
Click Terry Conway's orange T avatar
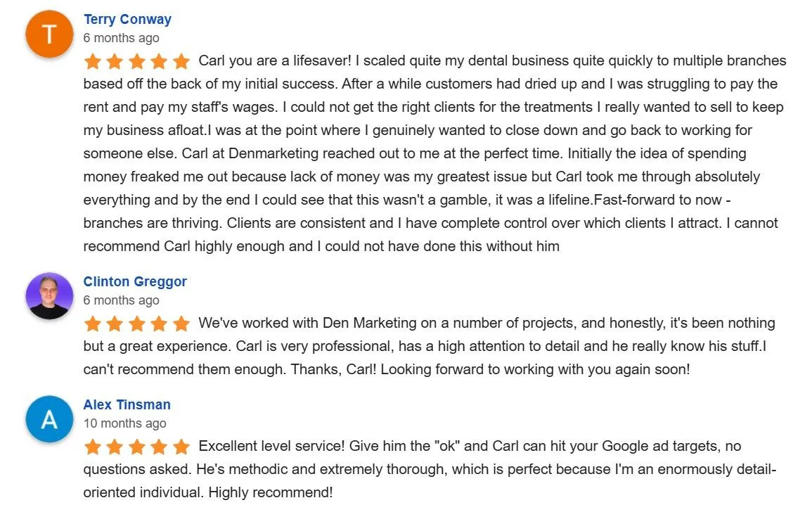pos(49,34)
